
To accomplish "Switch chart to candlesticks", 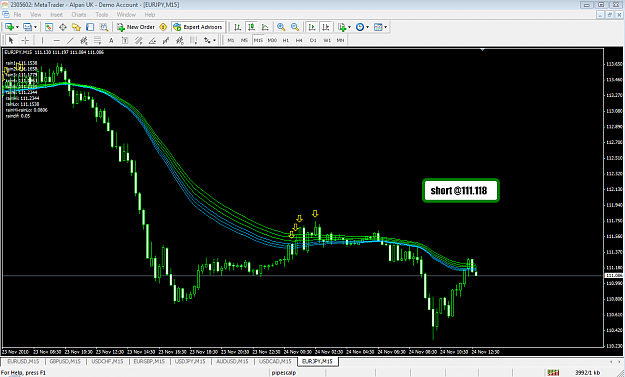I will coord(251,27).
